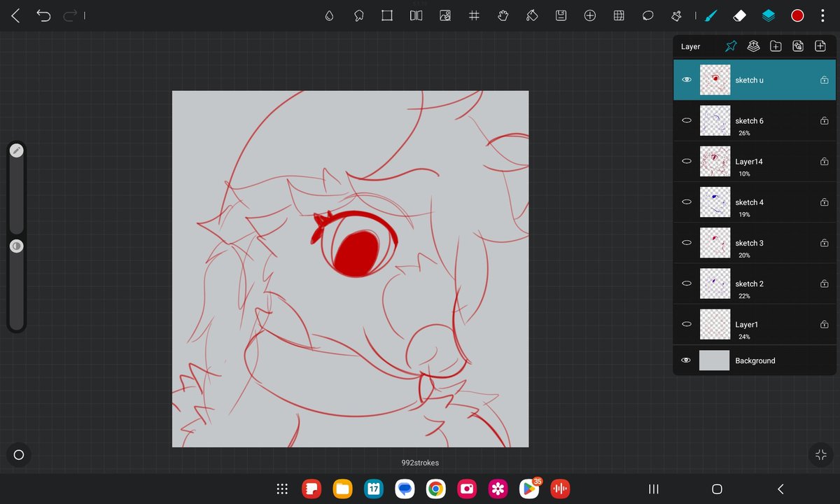Toggle visibility of the Background layer

687,360
